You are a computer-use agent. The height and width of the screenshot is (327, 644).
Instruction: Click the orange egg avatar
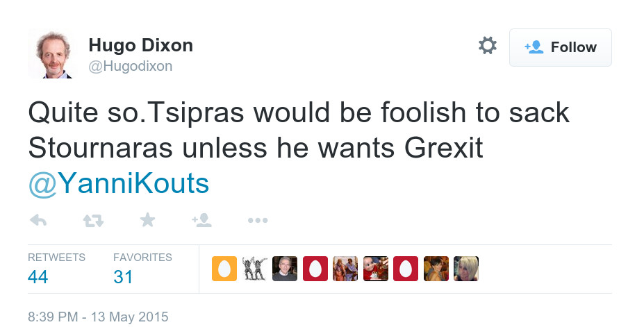tap(224, 269)
